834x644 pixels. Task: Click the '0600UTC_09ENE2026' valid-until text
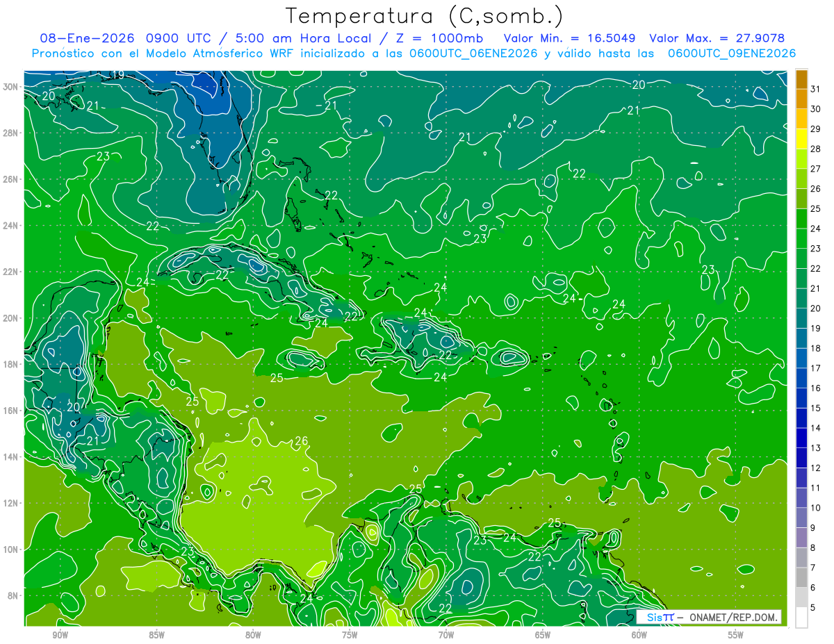coord(731,53)
